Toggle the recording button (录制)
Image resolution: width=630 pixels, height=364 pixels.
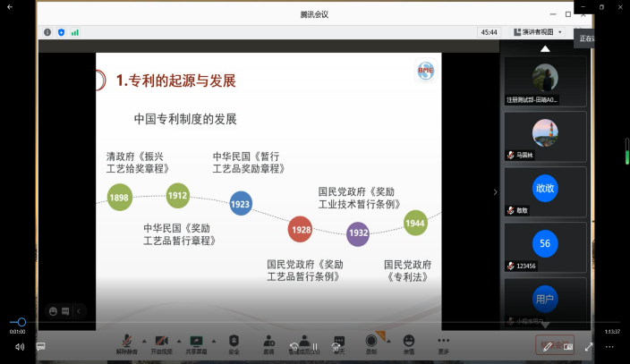point(371,342)
